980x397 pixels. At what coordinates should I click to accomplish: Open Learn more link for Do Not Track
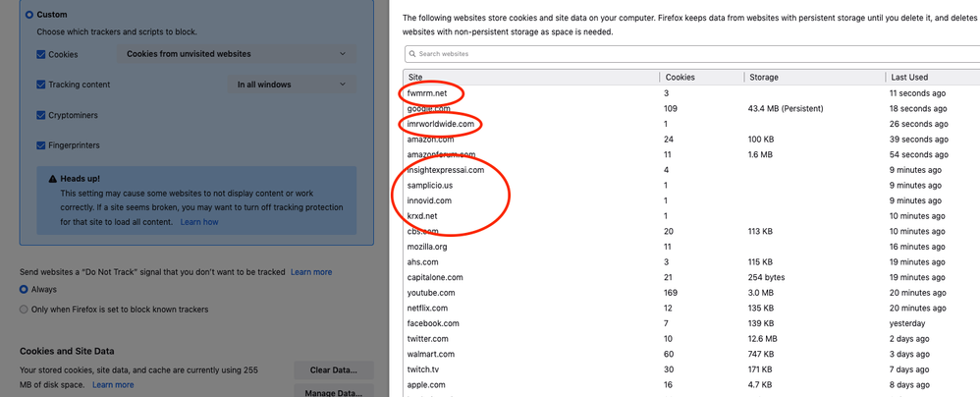point(311,272)
